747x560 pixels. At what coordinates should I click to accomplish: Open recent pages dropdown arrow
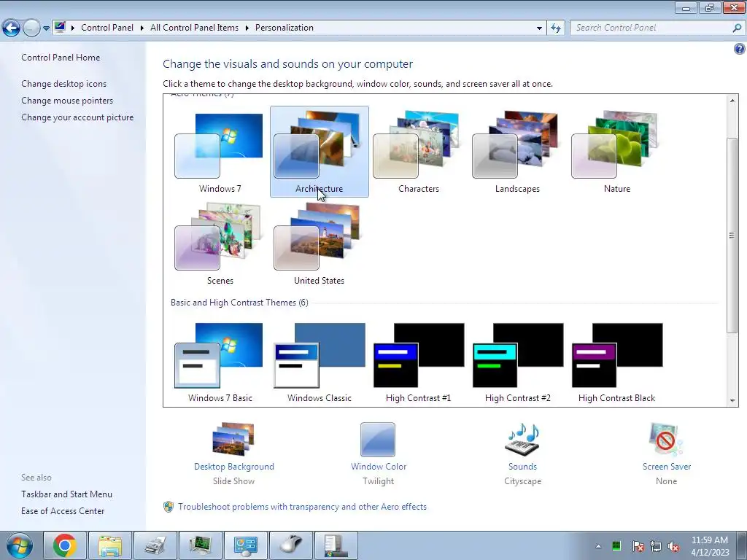point(46,28)
